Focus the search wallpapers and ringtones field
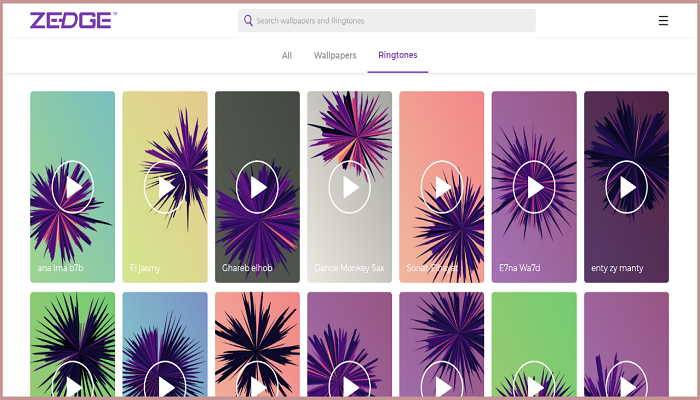This screenshot has width=700, height=400. (x=390, y=20)
